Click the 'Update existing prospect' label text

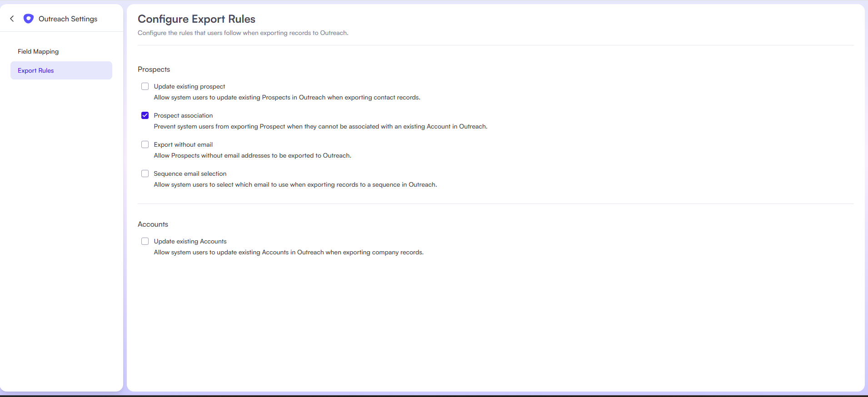(x=190, y=86)
